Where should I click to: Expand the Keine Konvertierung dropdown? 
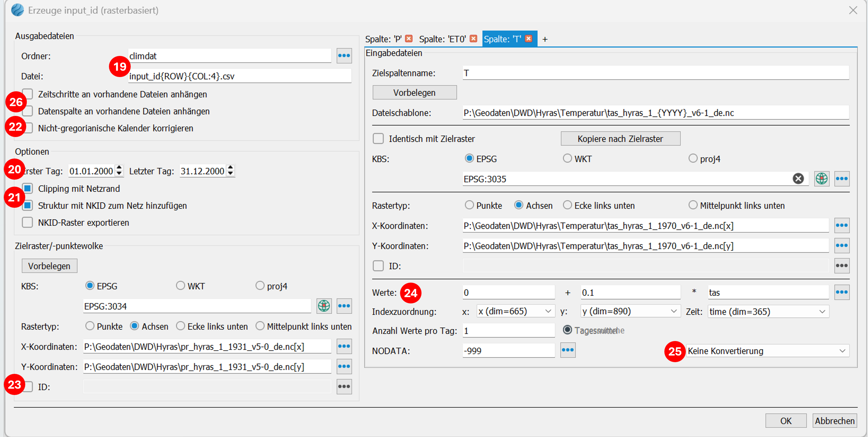(768, 351)
